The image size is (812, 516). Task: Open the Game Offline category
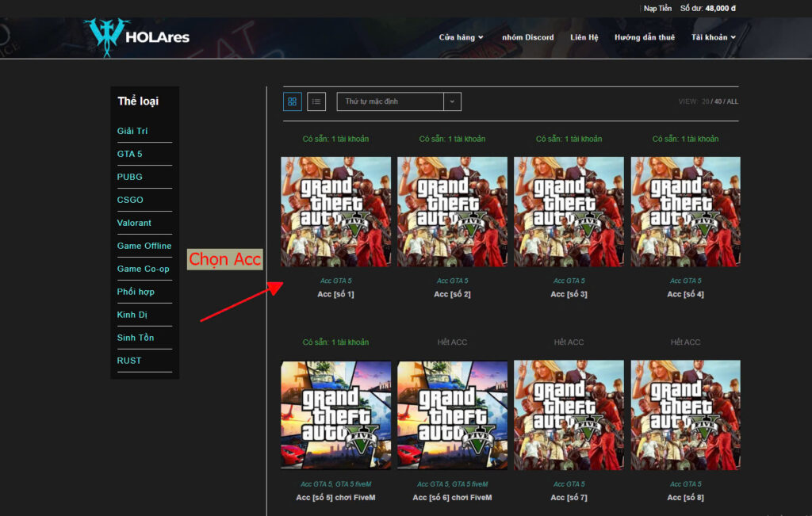[144, 246]
